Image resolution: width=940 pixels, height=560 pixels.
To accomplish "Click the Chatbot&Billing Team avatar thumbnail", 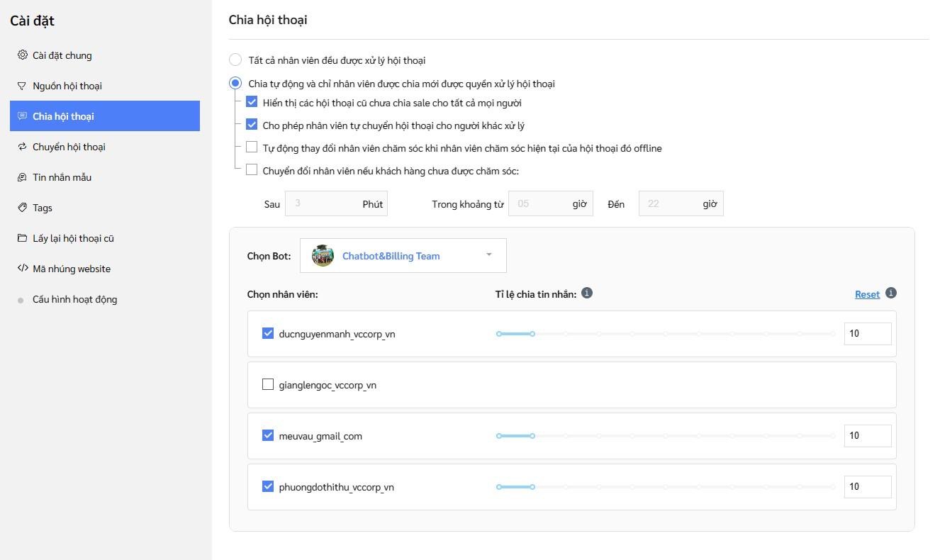I will coord(323,255).
